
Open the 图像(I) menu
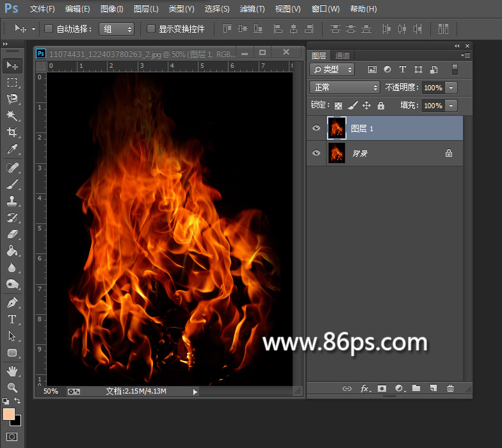coord(111,9)
